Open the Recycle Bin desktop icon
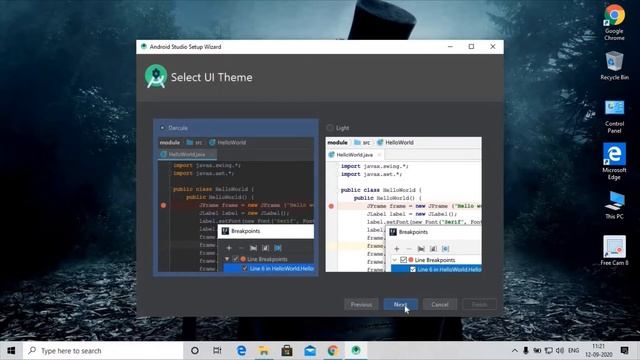The width and height of the screenshot is (640, 360). click(x=614, y=65)
